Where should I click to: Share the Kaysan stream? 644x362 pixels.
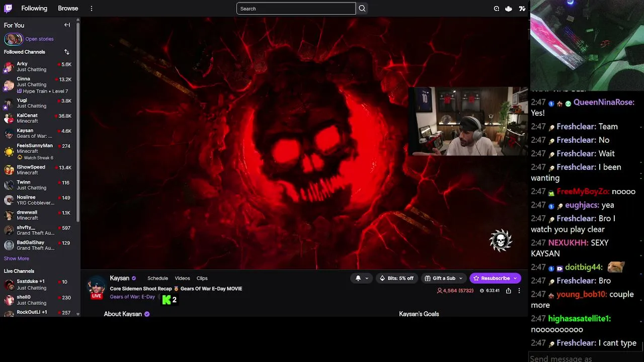(x=509, y=291)
